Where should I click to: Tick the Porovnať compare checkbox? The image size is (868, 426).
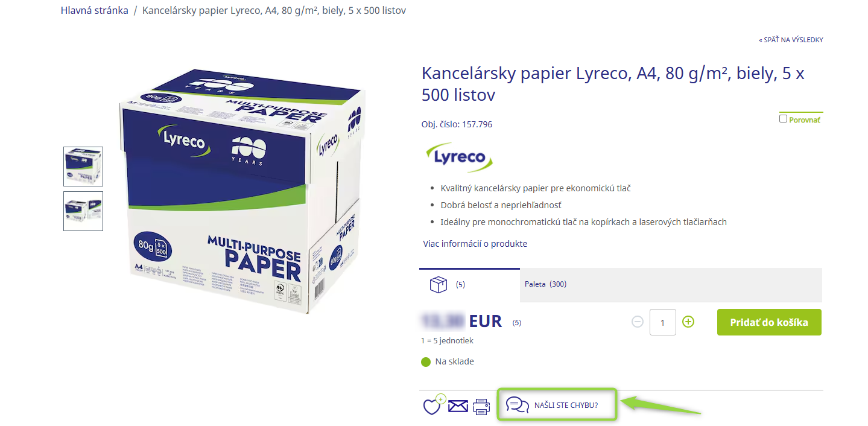tap(783, 119)
